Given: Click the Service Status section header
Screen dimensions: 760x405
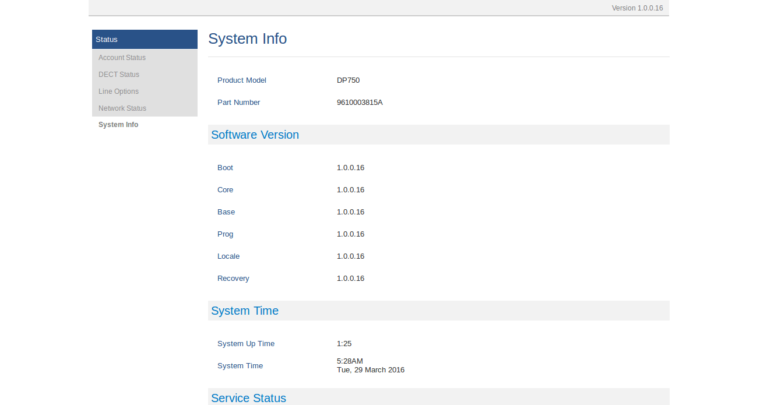Looking at the screenshot, I should [x=248, y=398].
